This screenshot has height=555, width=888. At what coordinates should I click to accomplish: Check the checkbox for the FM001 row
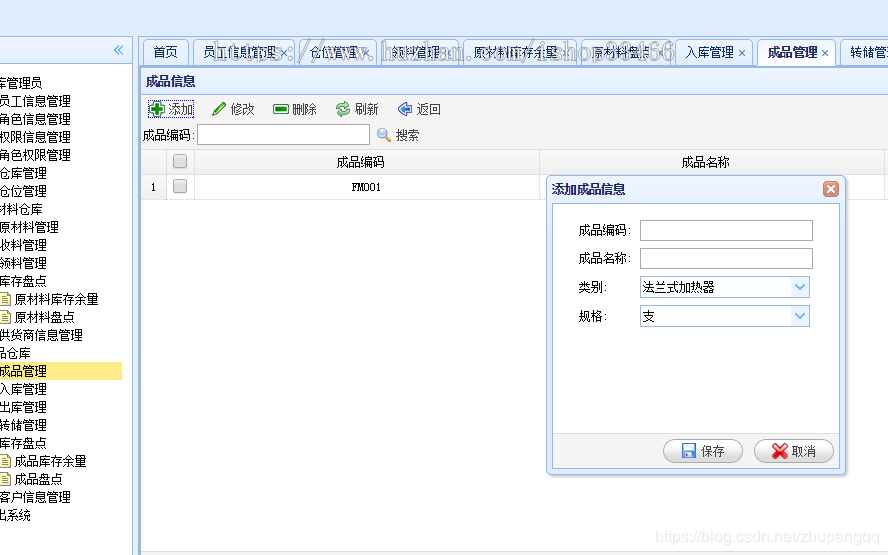pos(180,186)
